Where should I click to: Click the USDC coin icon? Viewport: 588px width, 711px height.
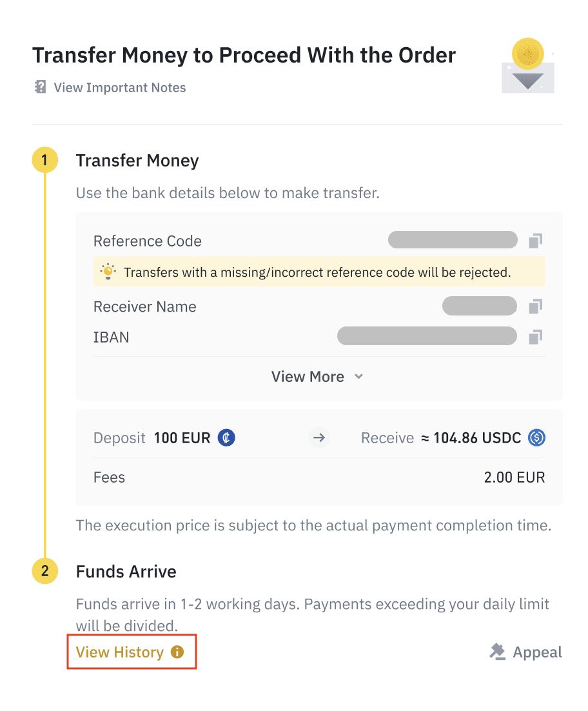(536, 438)
